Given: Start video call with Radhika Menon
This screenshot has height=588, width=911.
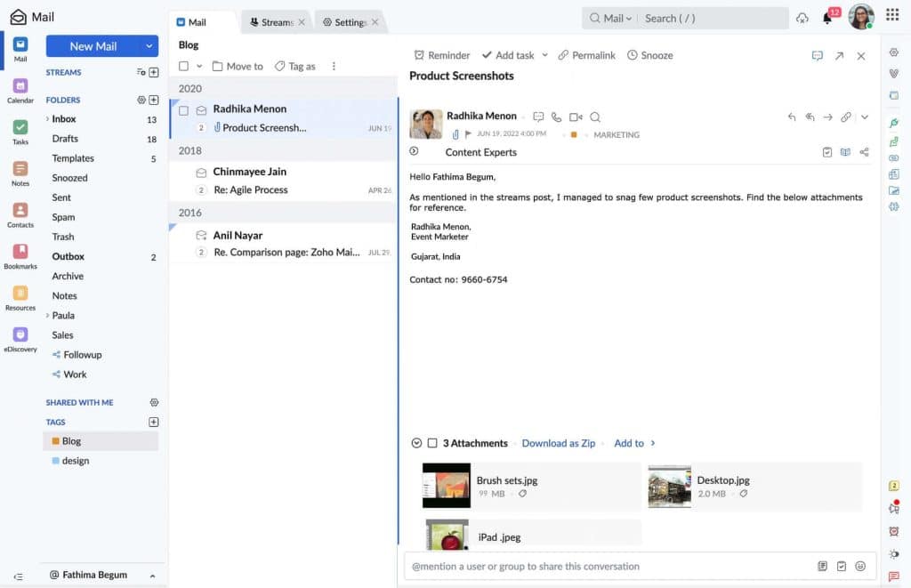Looking at the screenshot, I should click(x=576, y=117).
